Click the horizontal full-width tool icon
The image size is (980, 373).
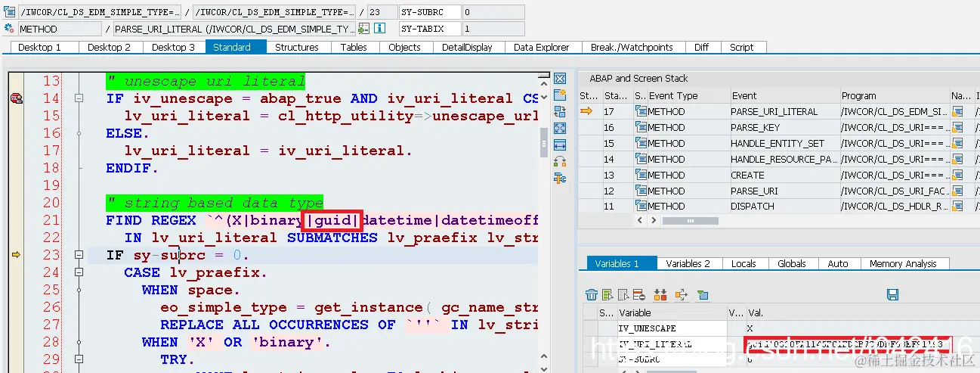click(x=560, y=145)
